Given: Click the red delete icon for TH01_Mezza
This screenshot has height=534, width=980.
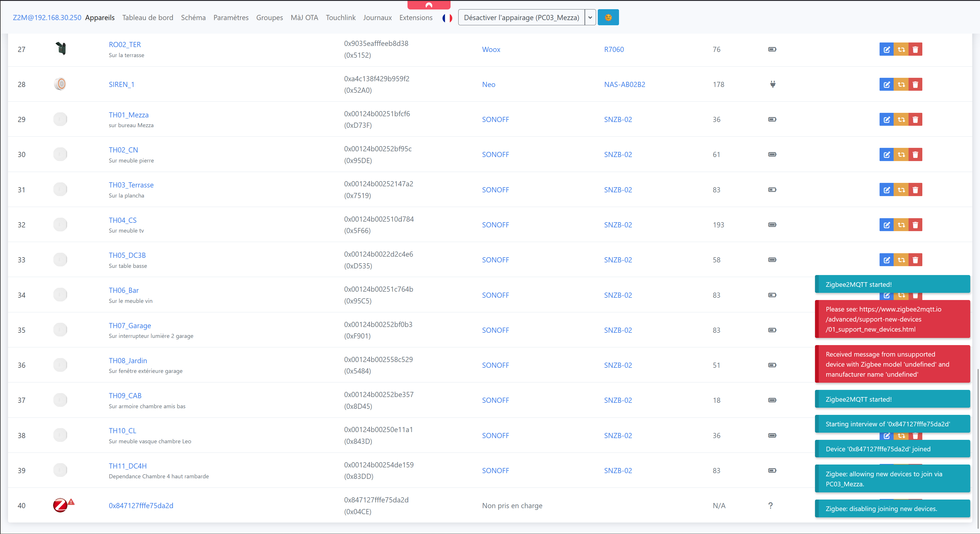Looking at the screenshot, I should click(x=915, y=119).
